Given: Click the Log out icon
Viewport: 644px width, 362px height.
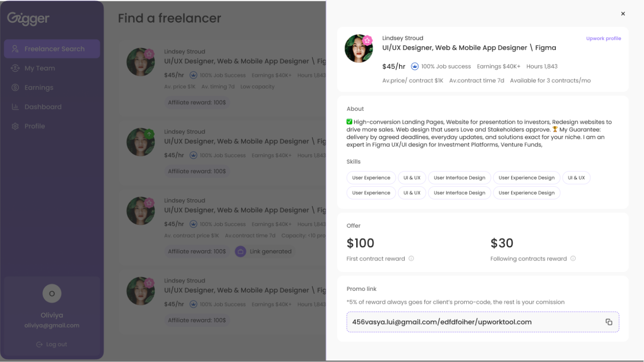Looking at the screenshot, I should [x=39, y=344].
